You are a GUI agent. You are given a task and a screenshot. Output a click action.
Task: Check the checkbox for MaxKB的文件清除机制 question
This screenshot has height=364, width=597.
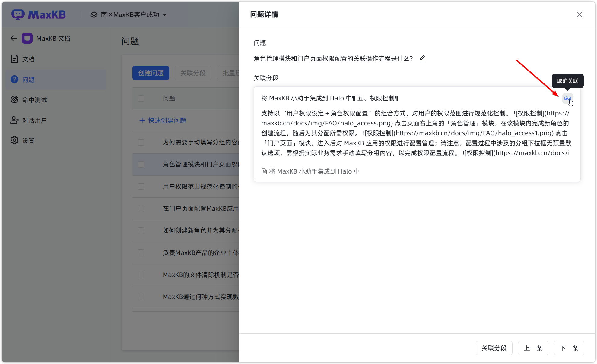point(141,275)
